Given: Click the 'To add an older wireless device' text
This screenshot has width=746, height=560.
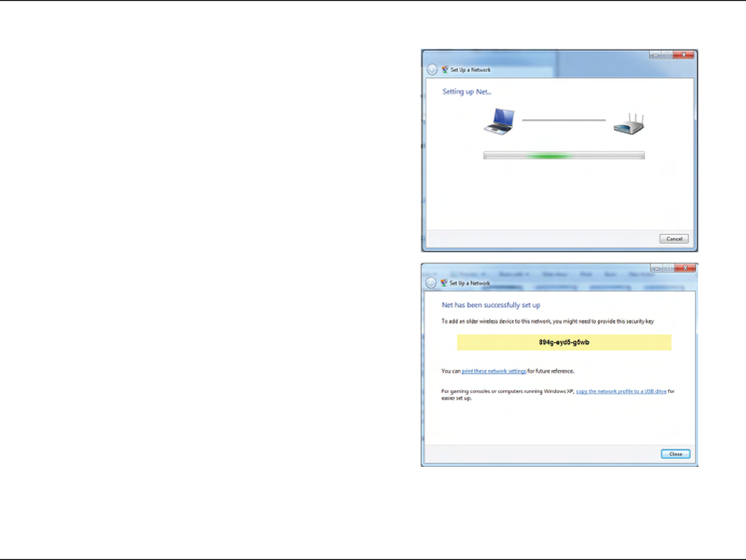Looking at the screenshot, I should tap(548, 322).
